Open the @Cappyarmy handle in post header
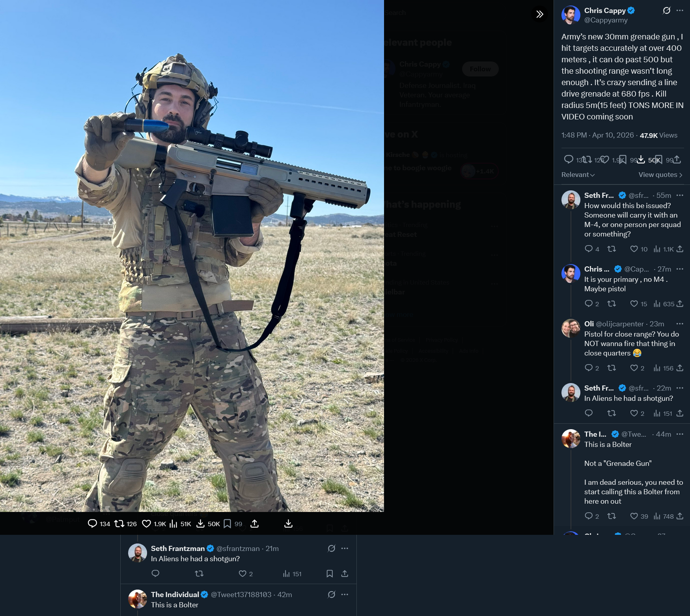Image resolution: width=690 pixels, height=616 pixels. (x=606, y=20)
